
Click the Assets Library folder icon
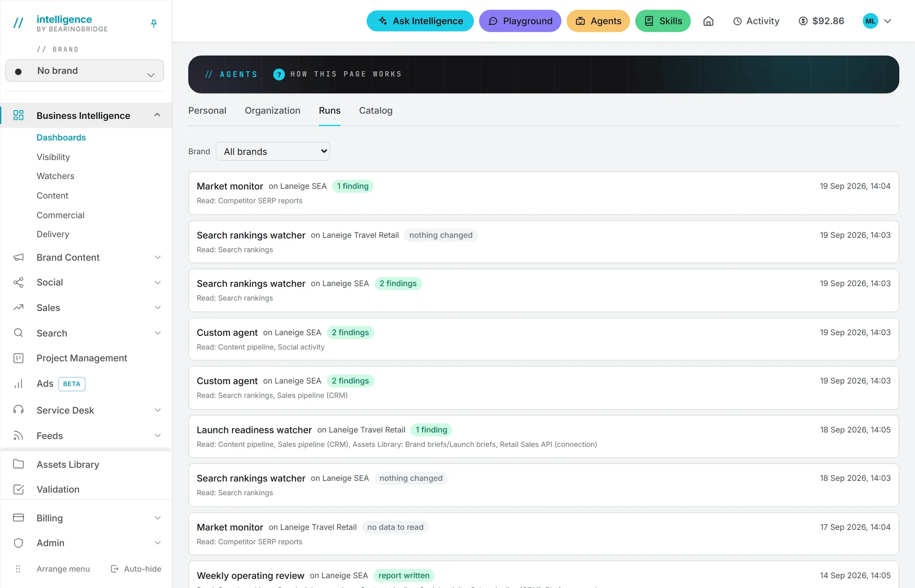18,464
